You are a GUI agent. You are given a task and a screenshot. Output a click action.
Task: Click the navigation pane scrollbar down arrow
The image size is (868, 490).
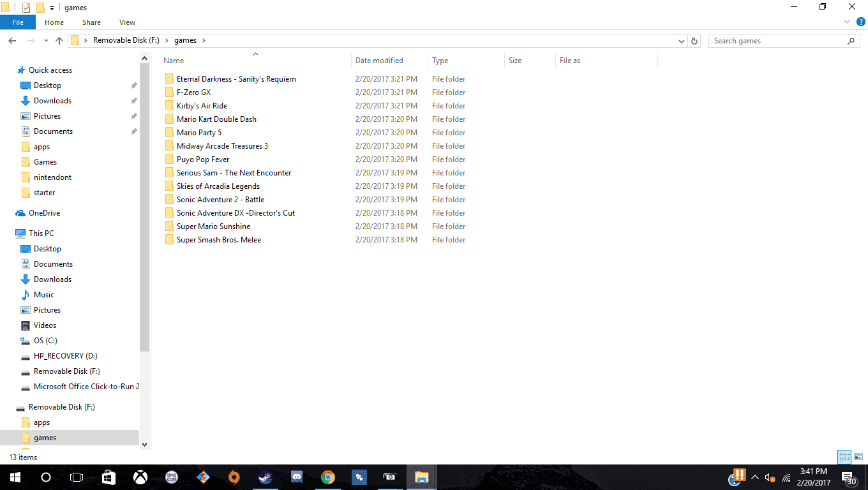144,445
